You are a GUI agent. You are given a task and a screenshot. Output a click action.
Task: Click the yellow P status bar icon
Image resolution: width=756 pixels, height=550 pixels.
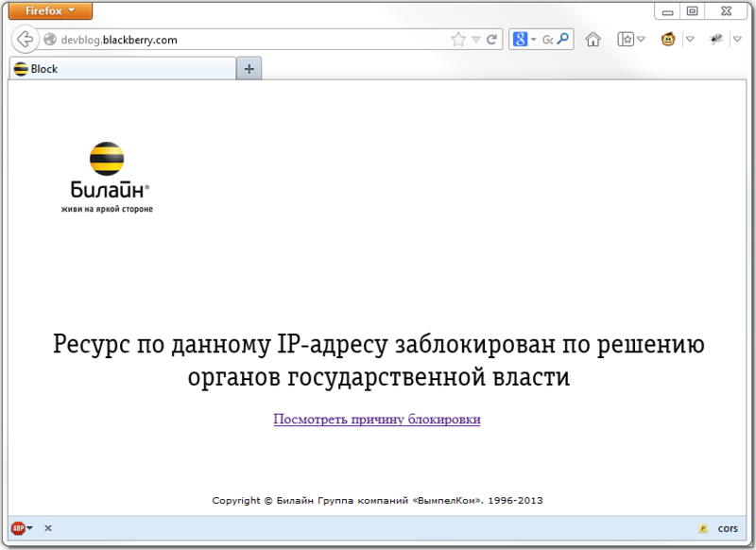703,529
